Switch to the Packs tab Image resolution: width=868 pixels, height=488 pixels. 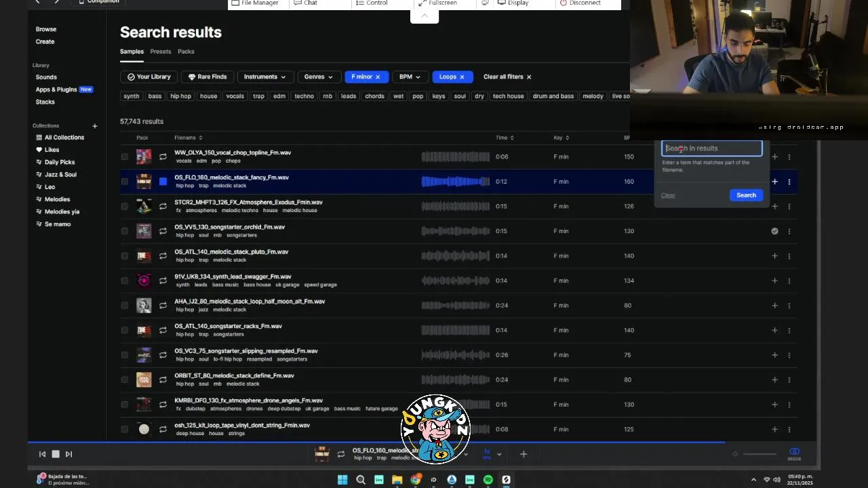pyautogui.click(x=186, y=52)
